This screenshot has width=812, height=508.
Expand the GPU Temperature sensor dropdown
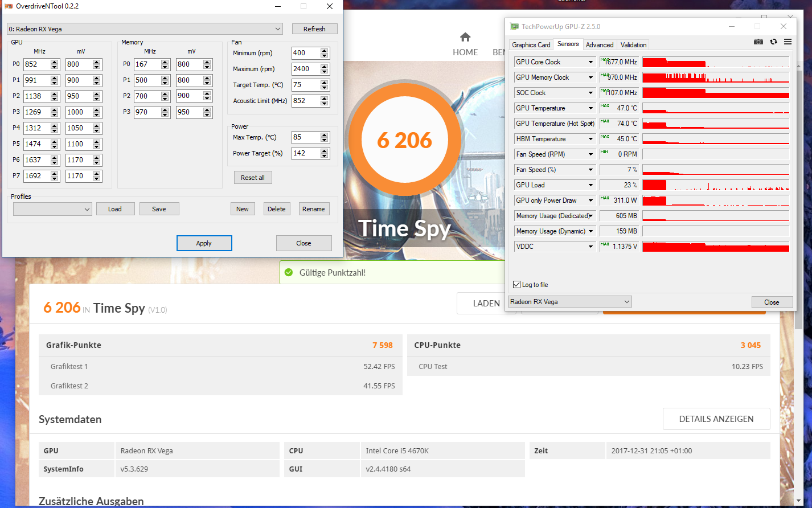(590, 108)
